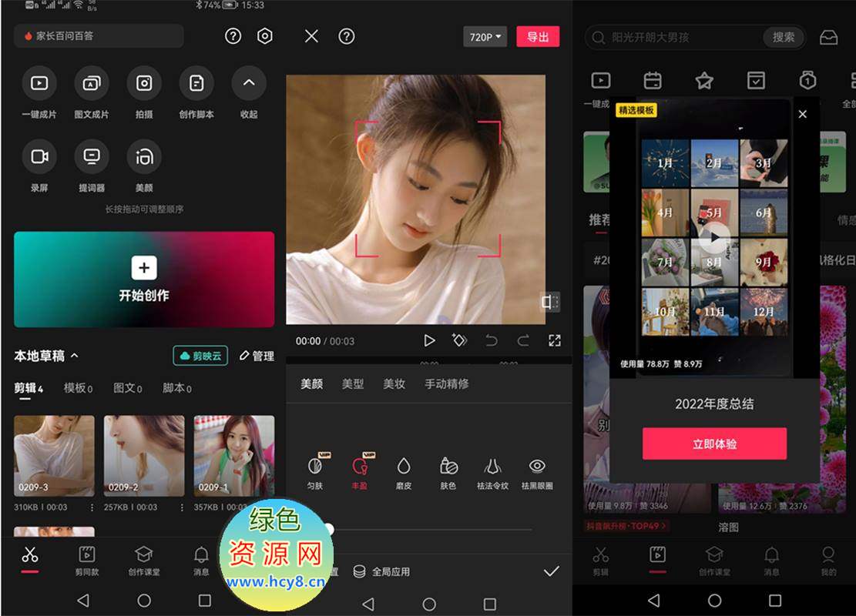Toggle the before/after compare icon on preview

[x=549, y=302]
